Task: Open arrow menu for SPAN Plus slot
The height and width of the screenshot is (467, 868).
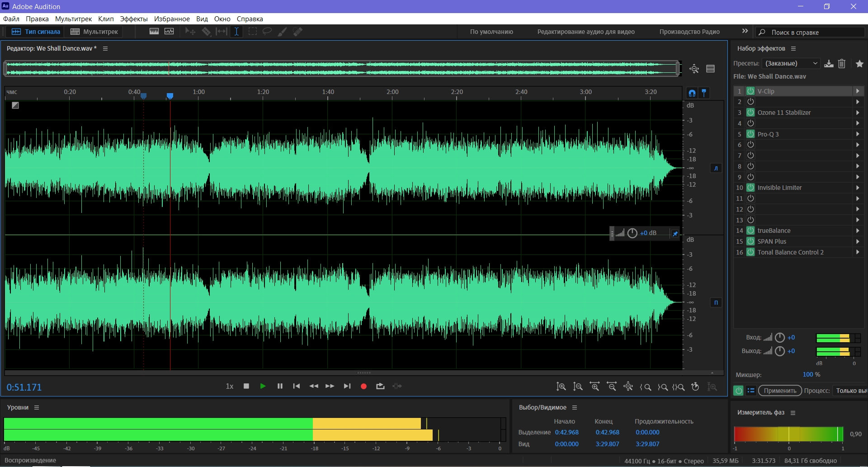Action: [858, 241]
